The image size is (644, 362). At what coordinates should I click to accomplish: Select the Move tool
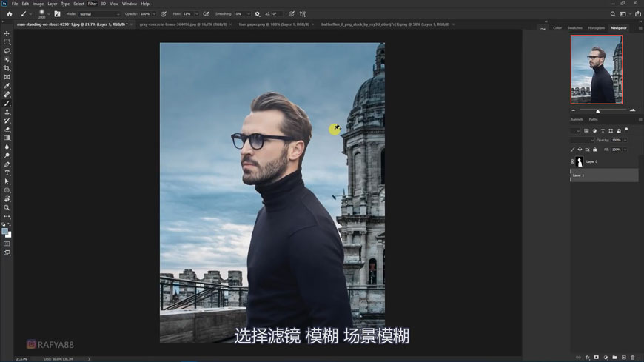(7, 34)
